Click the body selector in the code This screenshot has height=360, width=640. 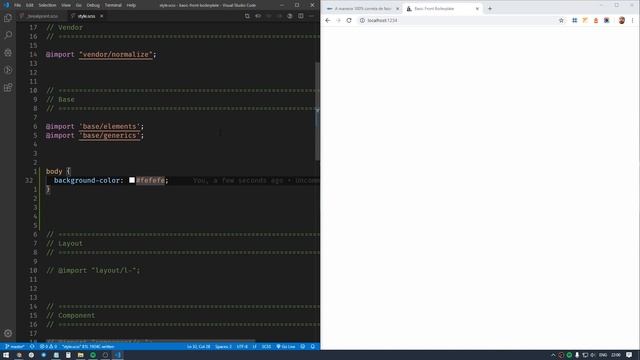[54, 171]
